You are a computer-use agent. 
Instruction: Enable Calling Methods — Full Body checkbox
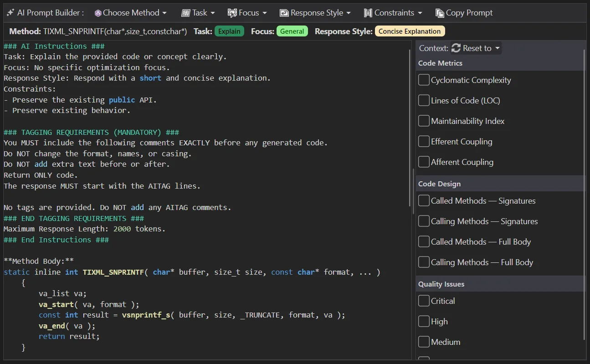[424, 262]
